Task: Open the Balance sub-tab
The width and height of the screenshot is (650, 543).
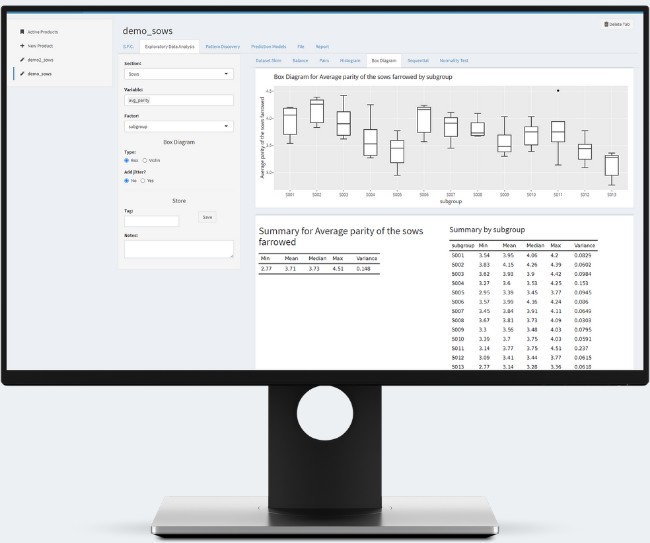Action: pyautogui.click(x=300, y=61)
